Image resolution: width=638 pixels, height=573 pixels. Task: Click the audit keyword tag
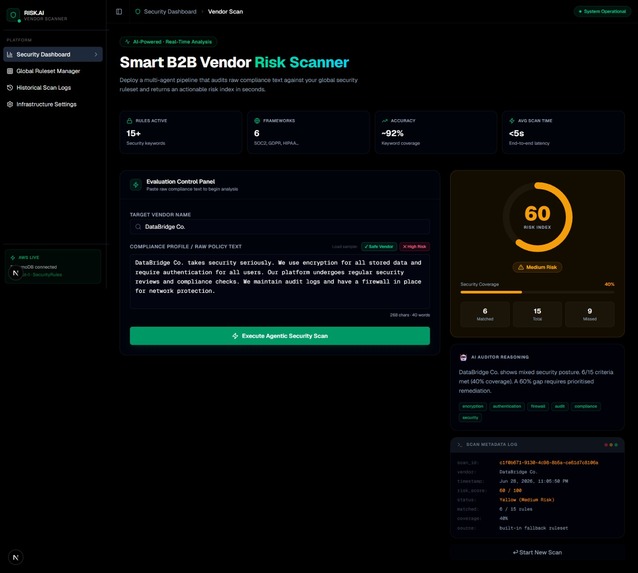[560, 407]
